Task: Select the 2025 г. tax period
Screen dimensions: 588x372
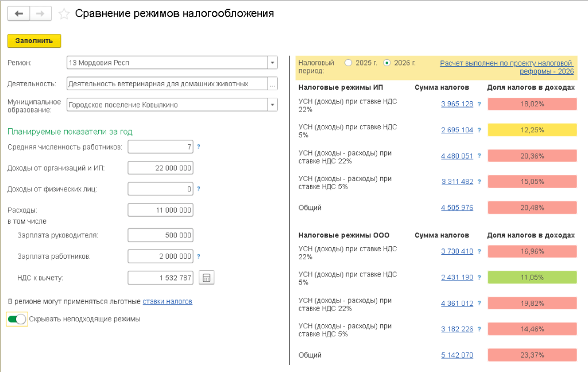Action: point(348,63)
